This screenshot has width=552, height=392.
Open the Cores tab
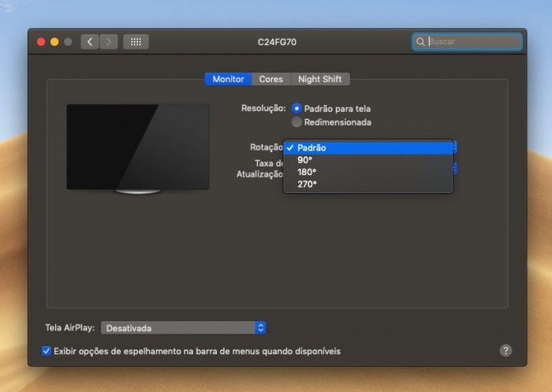[x=271, y=79]
